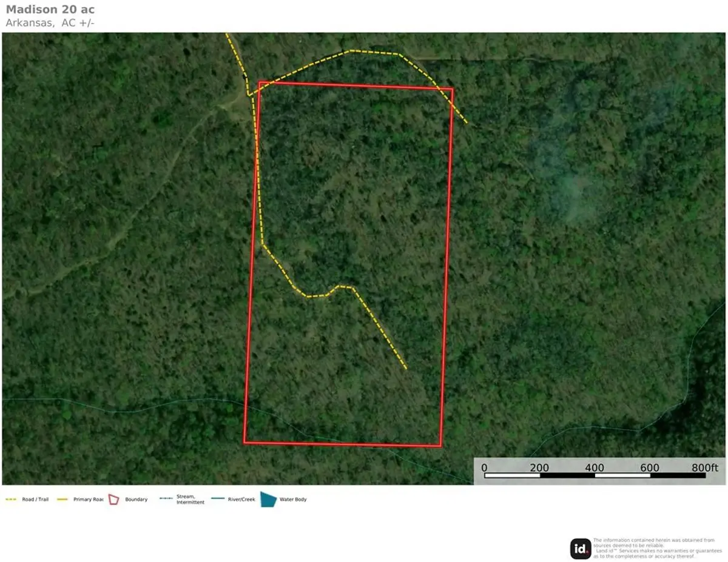Click the 'River/Creek' legend label
Screen dimensions: 728x562
point(241,500)
